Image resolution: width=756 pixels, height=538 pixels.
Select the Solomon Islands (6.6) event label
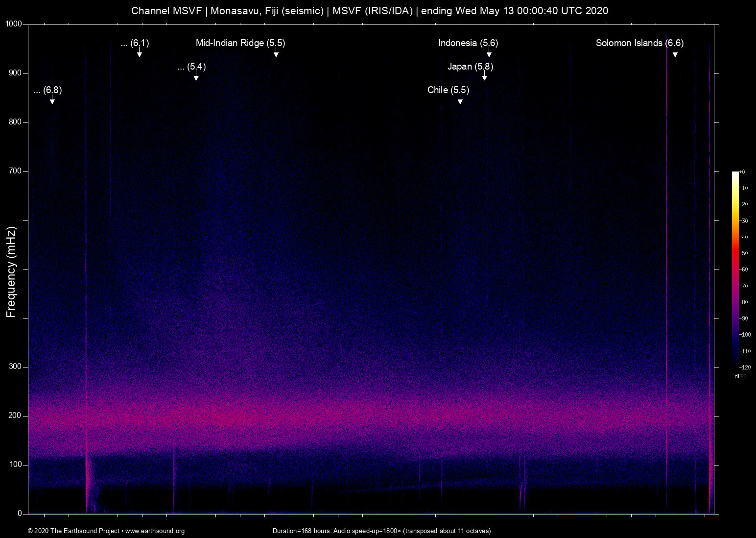[639, 43]
